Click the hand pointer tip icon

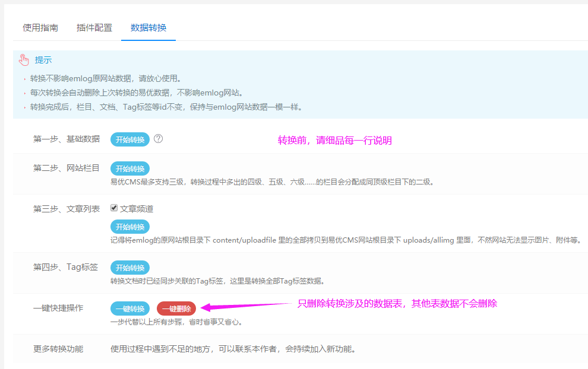24,60
